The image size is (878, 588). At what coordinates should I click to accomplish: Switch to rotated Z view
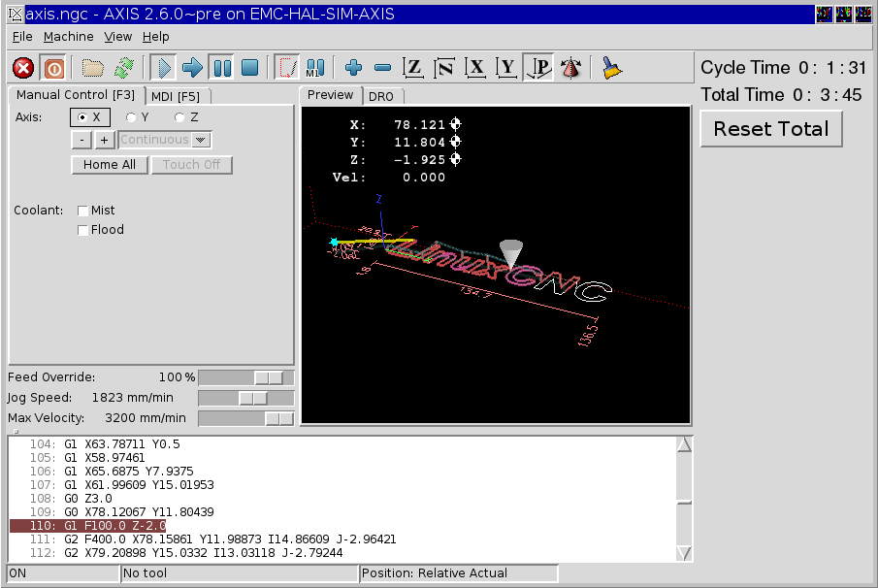[444, 68]
